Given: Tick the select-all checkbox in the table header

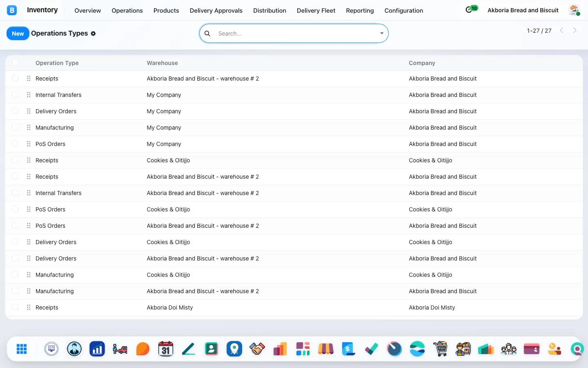Looking at the screenshot, I should tap(15, 63).
